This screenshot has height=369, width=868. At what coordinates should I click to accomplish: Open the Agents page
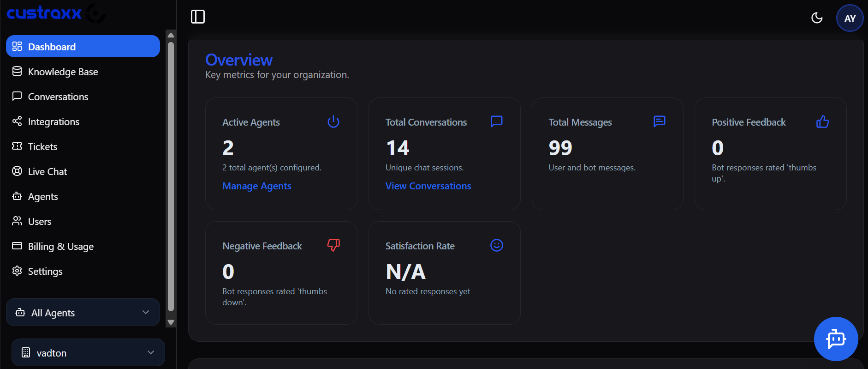(83, 196)
